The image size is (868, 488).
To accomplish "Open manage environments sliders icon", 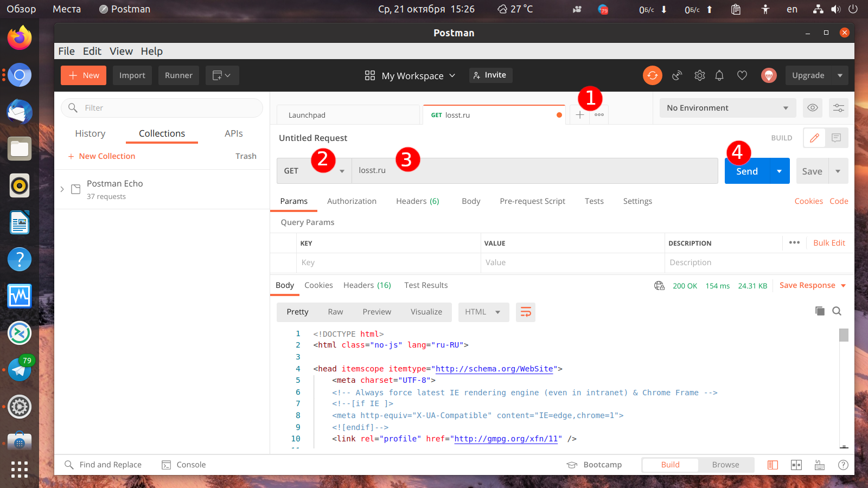I will pyautogui.click(x=839, y=108).
